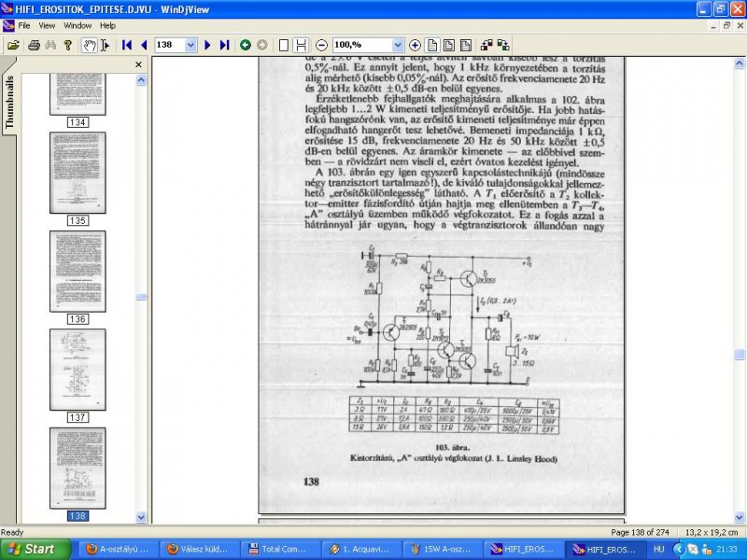
Task: Open the File menu
Action: click(x=24, y=26)
